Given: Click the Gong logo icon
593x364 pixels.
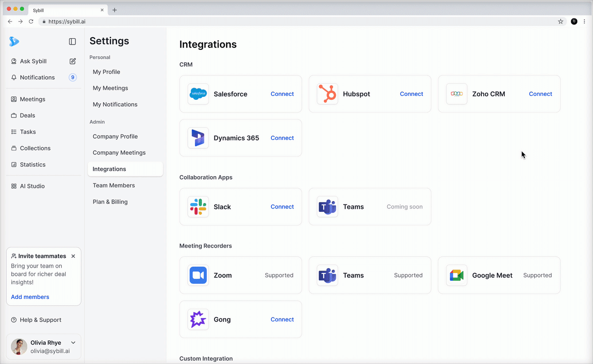Looking at the screenshot, I should click(x=198, y=319).
